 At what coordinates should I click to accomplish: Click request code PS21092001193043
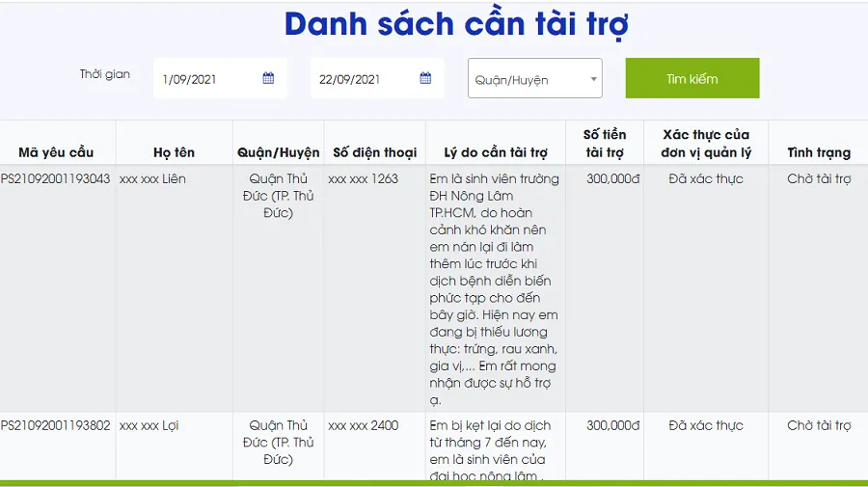56,179
